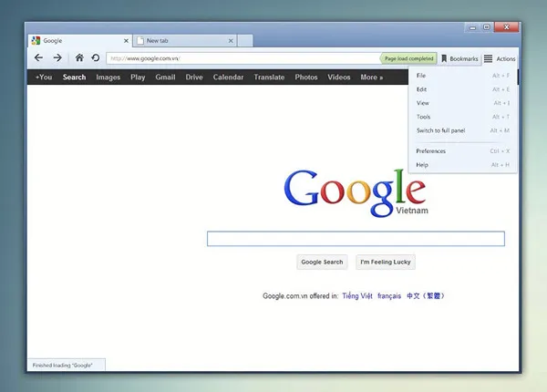The width and height of the screenshot is (547, 392).
Task: Choose Switch to full panel option
Action: point(440,130)
